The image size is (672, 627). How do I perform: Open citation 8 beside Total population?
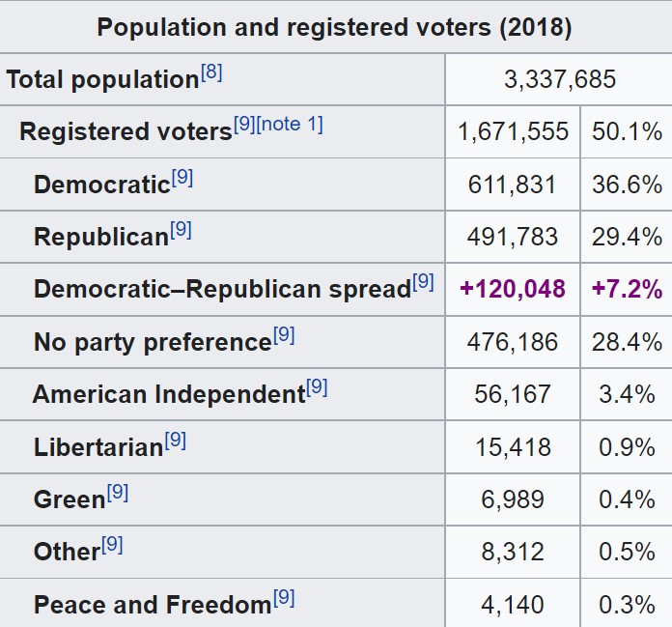211,73
